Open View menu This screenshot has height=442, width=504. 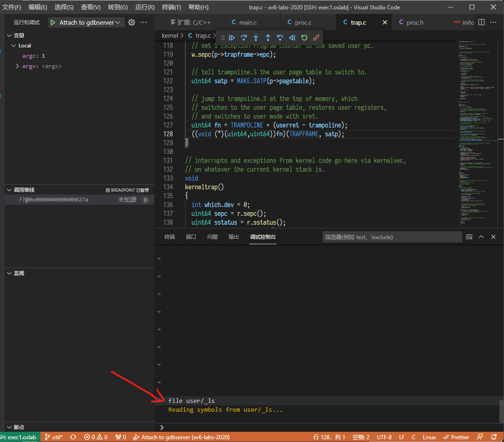(91, 7)
